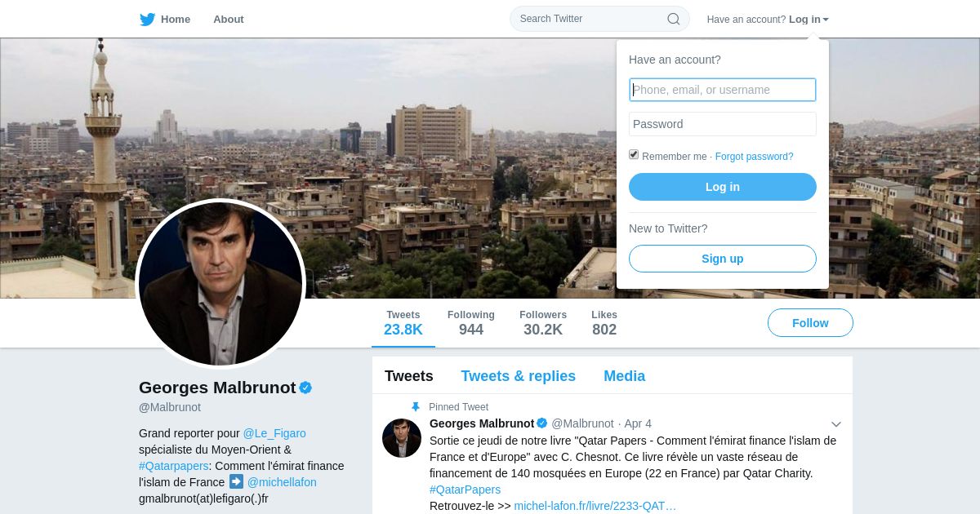Click the Twitter bird Home icon
Screen dimensions: 980x514
[x=147, y=19]
